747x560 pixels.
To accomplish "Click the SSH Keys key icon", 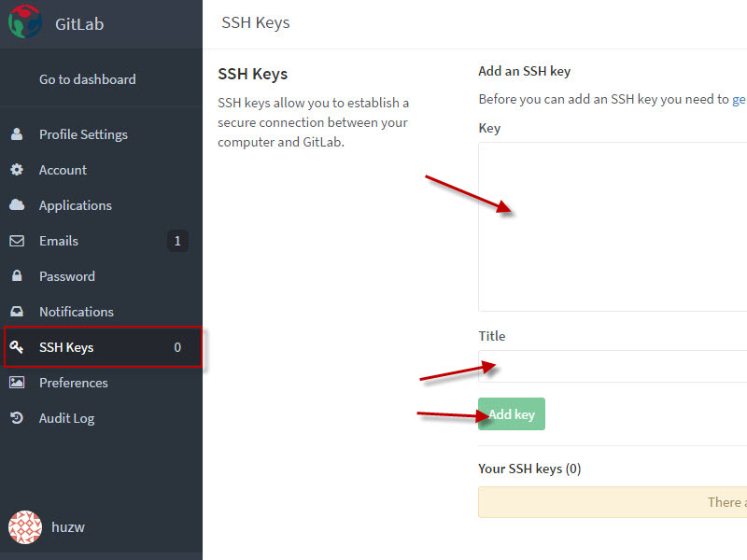I will click(x=17, y=347).
